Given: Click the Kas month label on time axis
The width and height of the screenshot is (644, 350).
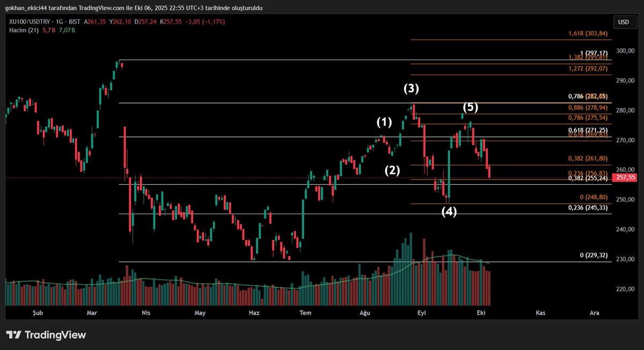Looking at the screenshot, I should click(x=540, y=312).
